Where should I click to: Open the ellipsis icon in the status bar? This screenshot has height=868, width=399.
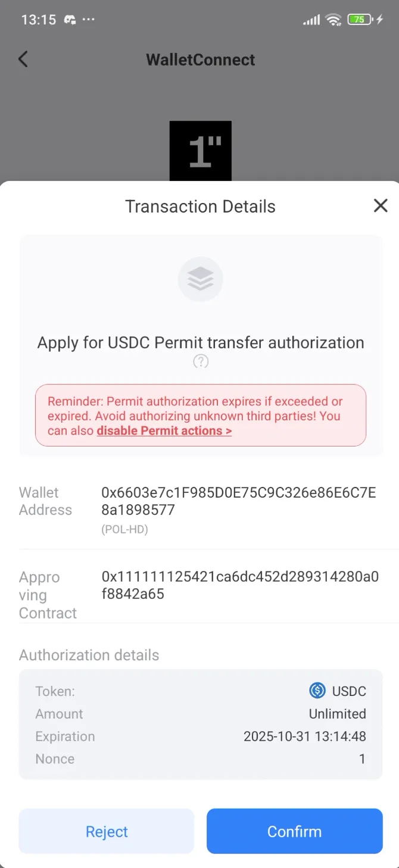pos(88,20)
